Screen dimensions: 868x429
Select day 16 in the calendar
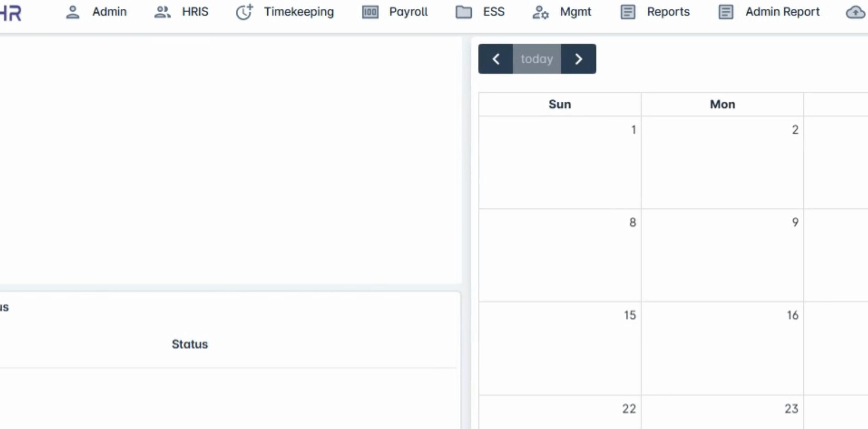click(722, 348)
